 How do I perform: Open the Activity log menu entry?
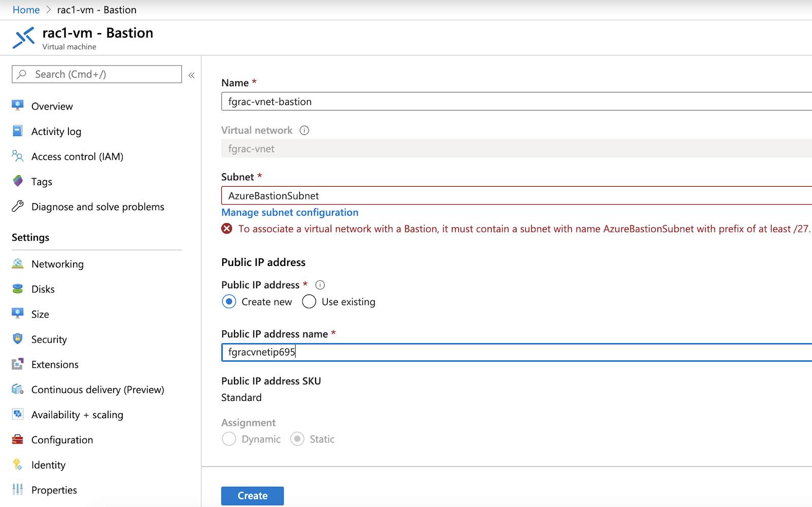click(56, 131)
